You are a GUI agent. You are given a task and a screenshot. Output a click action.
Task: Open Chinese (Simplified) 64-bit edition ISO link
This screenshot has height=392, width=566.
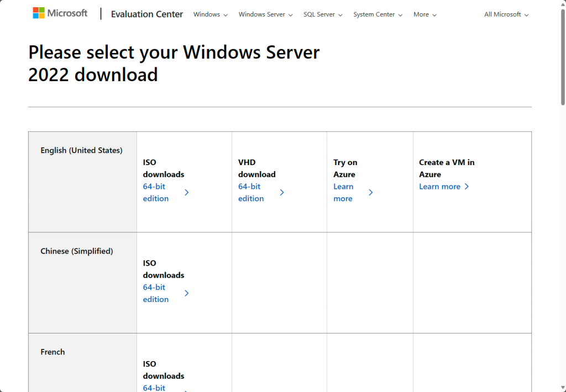[x=156, y=293]
